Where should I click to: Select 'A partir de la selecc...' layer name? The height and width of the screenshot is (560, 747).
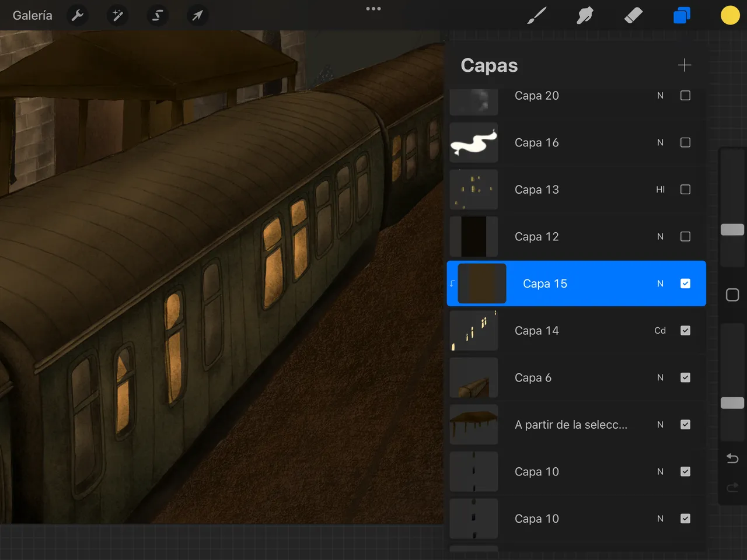571,425
